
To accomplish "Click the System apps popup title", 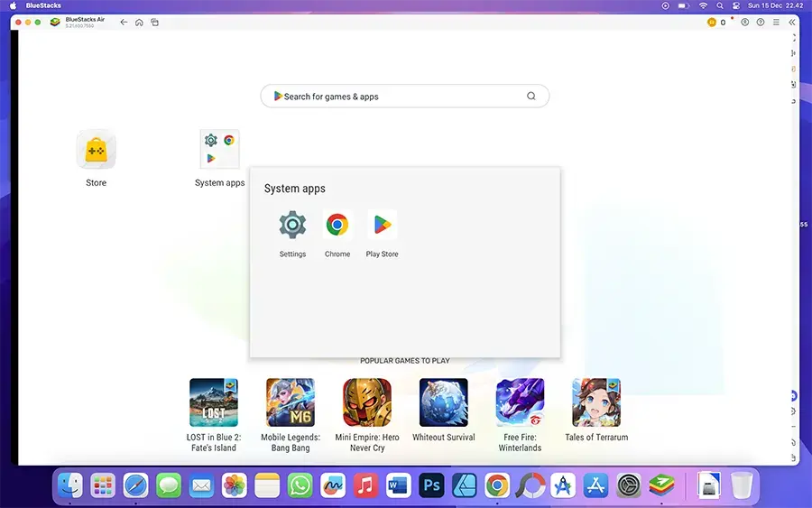I will (295, 189).
